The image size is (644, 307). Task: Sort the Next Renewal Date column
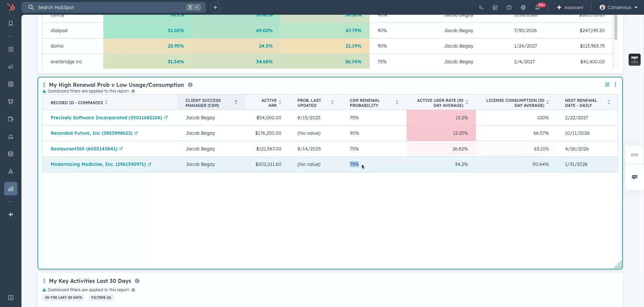click(608, 102)
